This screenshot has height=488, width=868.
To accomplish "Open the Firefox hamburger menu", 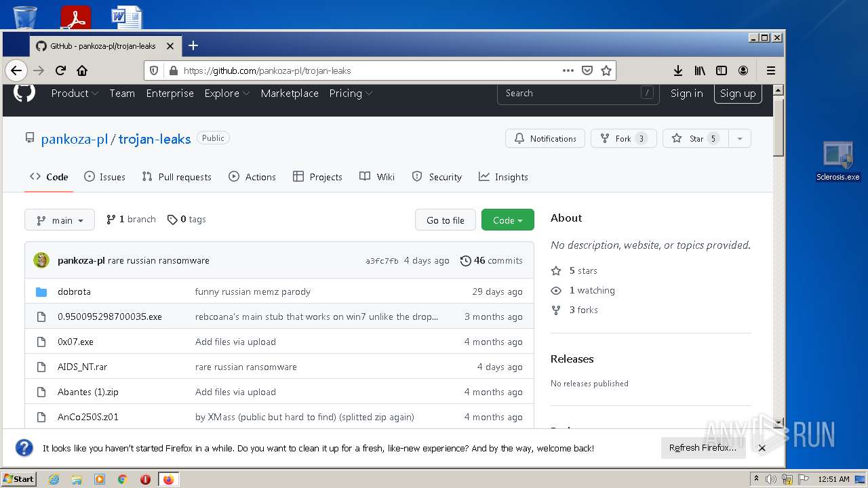I will click(771, 70).
